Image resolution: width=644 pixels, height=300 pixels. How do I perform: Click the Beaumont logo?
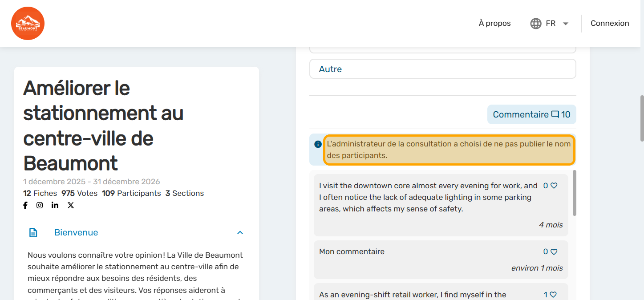tap(28, 23)
